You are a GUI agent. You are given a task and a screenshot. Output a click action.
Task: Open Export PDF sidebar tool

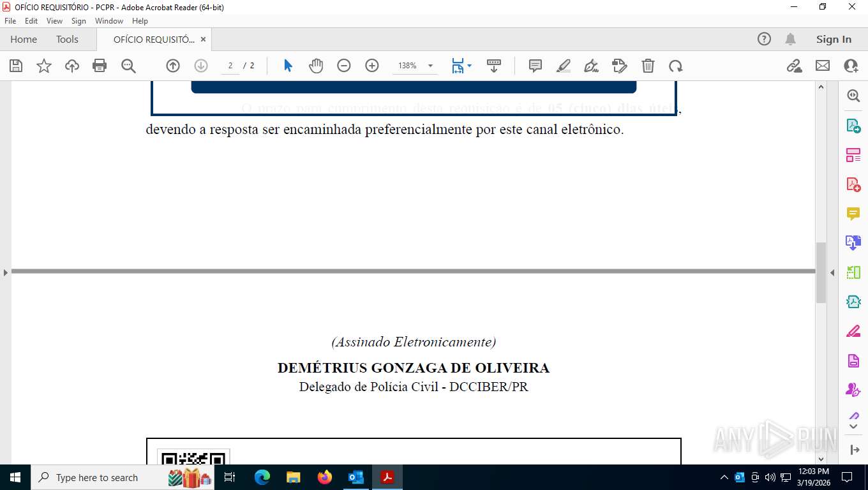point(853,126)
